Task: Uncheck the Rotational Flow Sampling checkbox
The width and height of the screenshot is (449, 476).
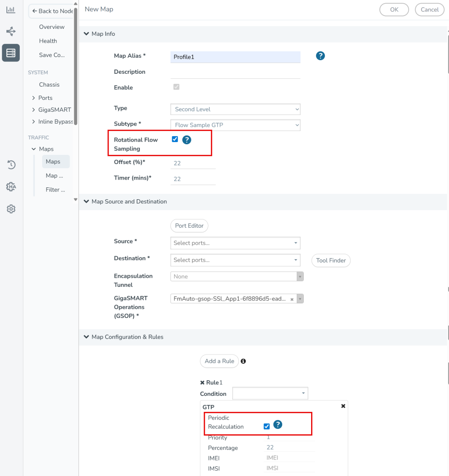Action: coord(175,139)
